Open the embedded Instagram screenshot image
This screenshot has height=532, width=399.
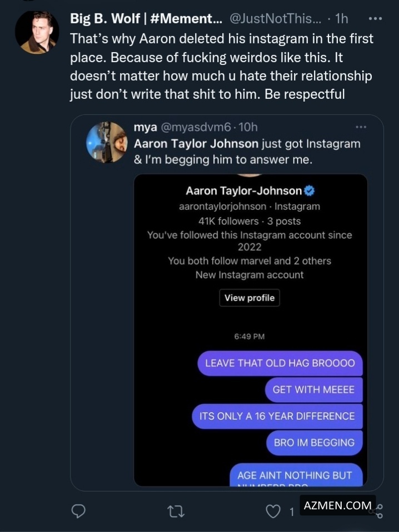point(250,329)
